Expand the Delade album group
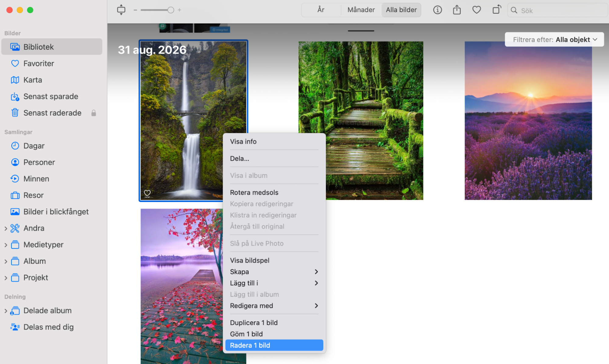This screenshot has width=609, height=364. tap(6, 311)
